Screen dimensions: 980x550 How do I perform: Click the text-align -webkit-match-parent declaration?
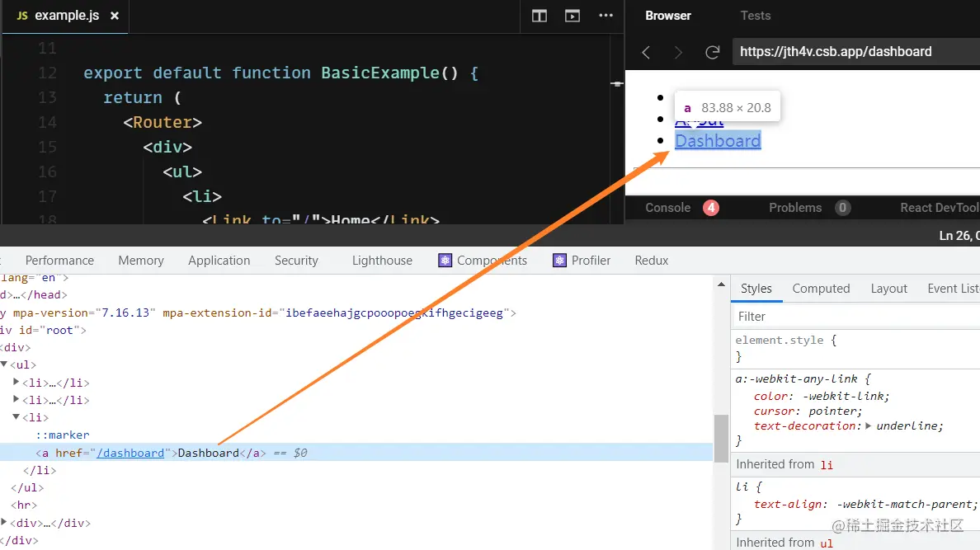click(x=865, y=505)
